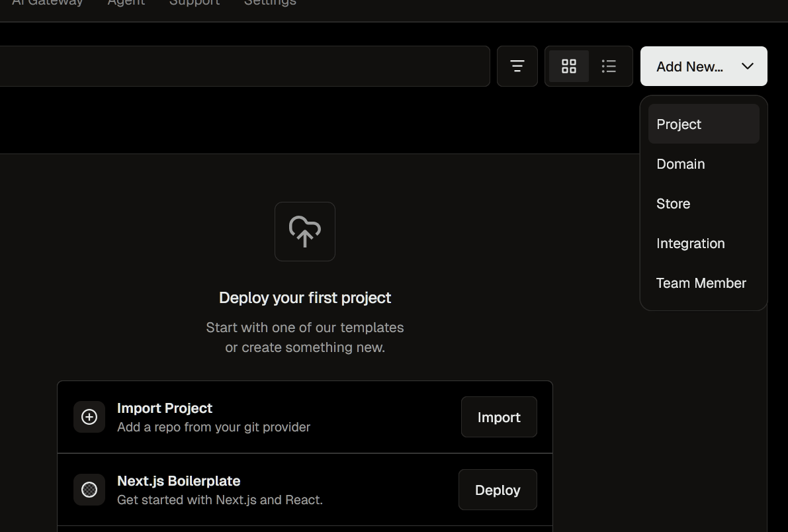Collapse the Add New dropdown
The width and height of the screenshot is (788, 532).
(x=703, y=66)
